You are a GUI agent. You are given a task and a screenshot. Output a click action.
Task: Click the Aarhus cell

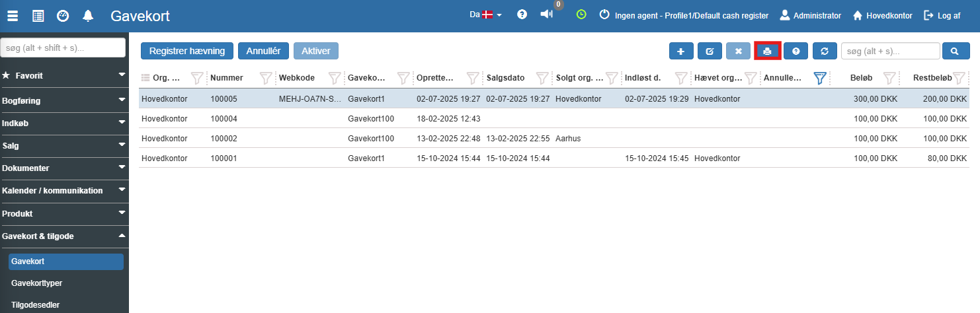pos(568,139)
